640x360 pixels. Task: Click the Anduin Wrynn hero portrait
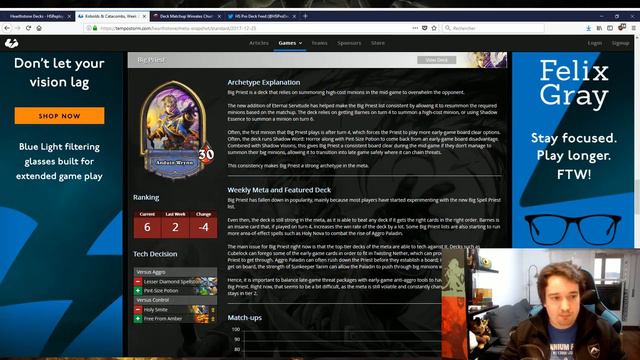point(175,130)
